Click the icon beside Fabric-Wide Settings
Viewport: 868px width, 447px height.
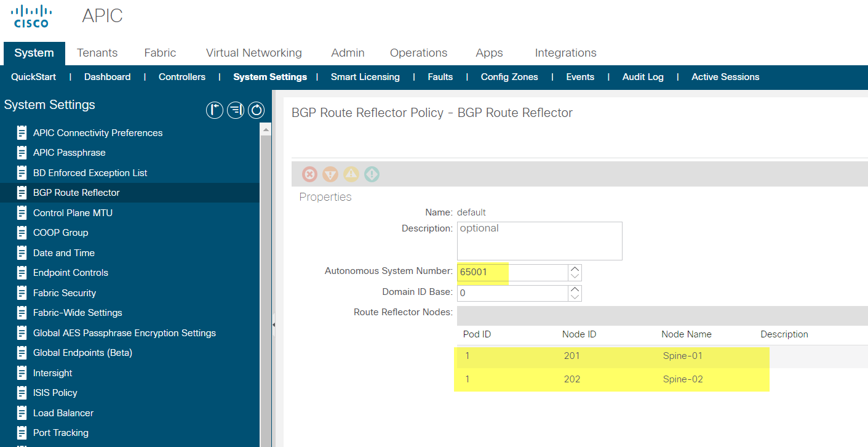(x=22, y=313)
